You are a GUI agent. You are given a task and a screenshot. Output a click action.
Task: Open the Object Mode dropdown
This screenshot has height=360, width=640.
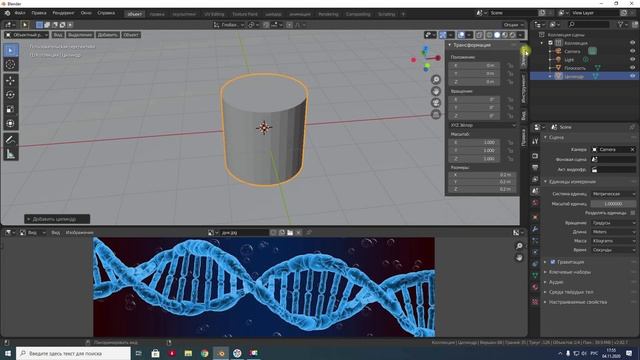(27, 35)
